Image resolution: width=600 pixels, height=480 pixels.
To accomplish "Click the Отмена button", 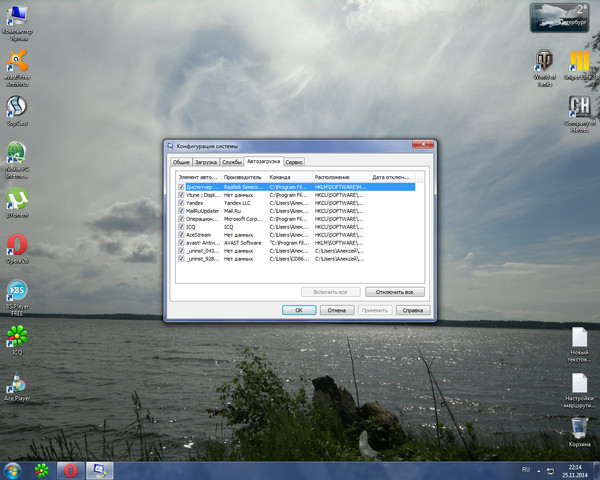I will pos(337,310).
